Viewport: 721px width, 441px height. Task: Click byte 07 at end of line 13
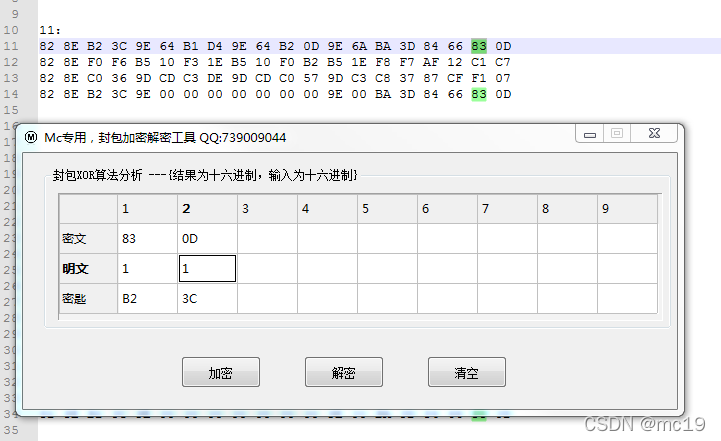point(503,78)
